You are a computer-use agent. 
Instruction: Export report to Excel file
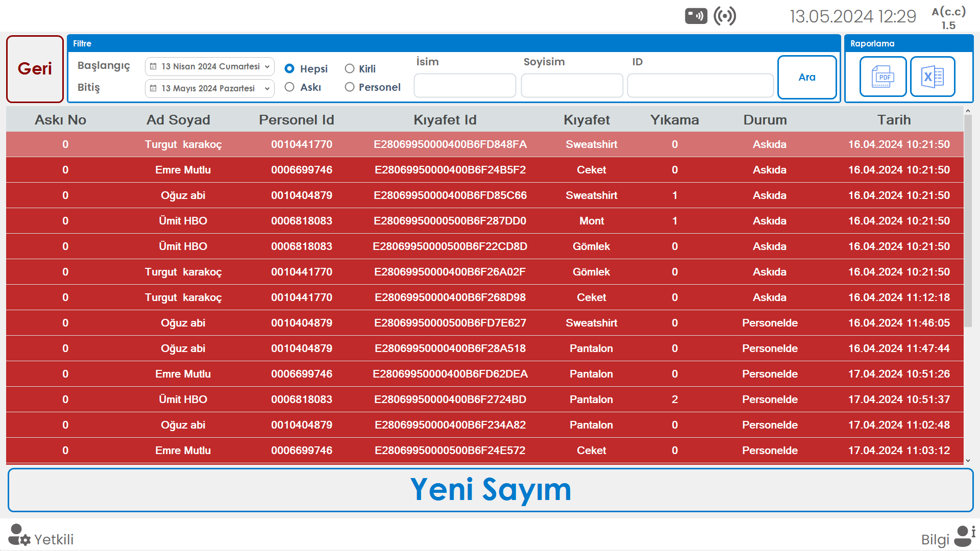click(x=933, y=77)
